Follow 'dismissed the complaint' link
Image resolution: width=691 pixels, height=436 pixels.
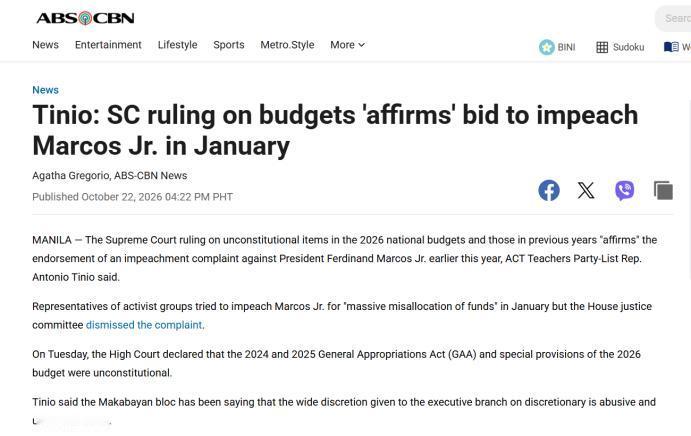coord(144,325)
